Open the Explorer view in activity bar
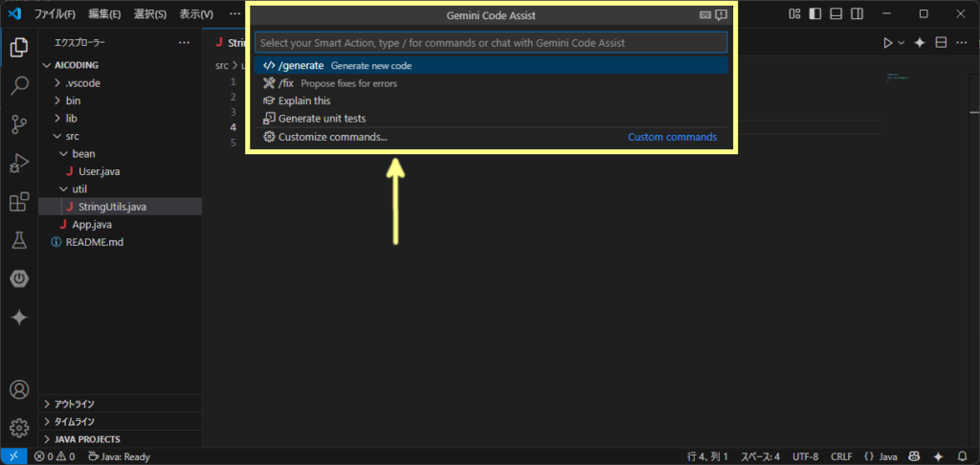The height and width of the screenshot is (465, 980). (19, 47)
